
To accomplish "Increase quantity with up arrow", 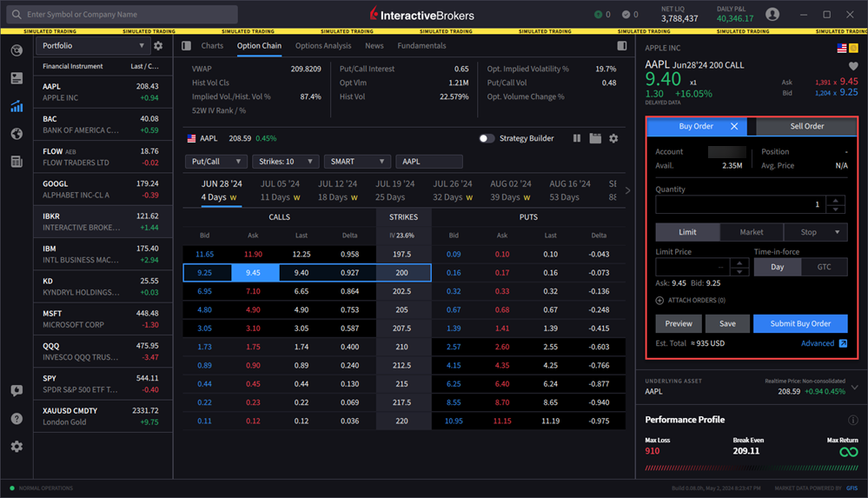I will click(x=835, y=200).
